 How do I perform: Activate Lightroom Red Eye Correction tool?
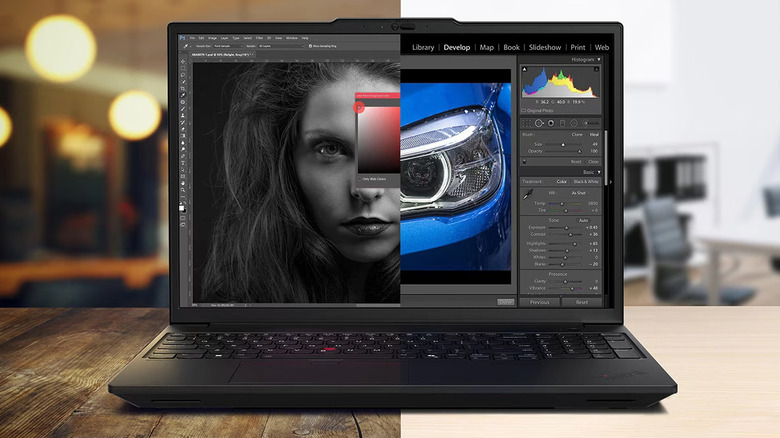coord(551,123)
